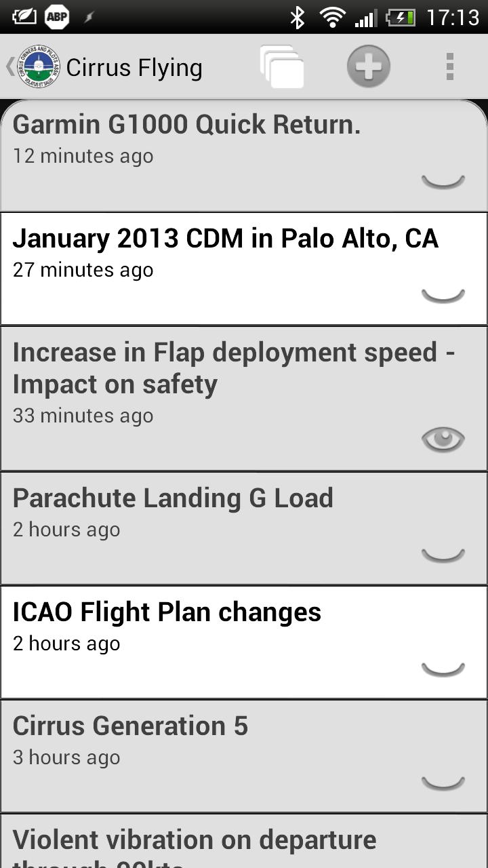The height and width of the screenshot is (868, 488).
Task: Open Increase in Flap deployment speed thread
Action: pos(244,399)
